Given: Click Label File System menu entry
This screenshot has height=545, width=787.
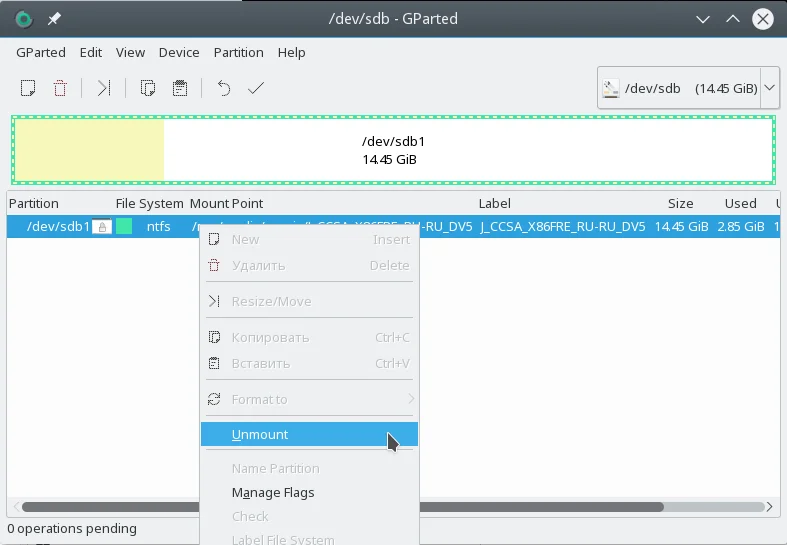Looking at the screenshot, I should tap(309, 538).
